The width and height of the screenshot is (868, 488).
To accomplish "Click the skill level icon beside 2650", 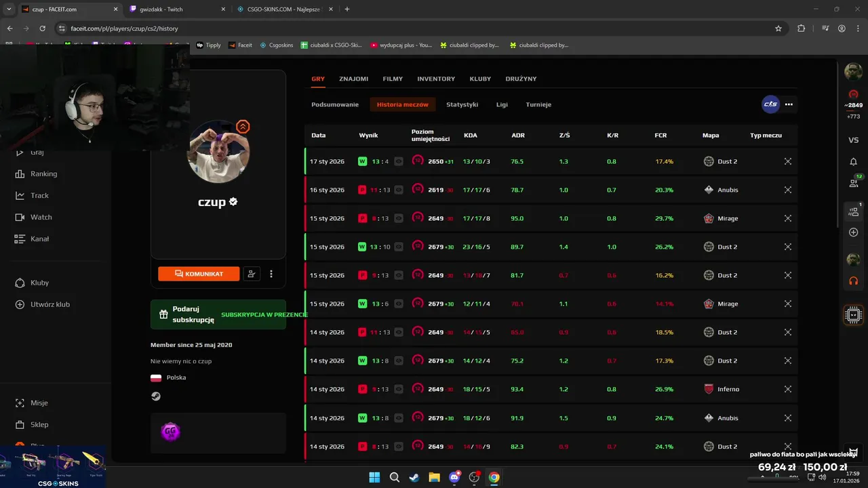I will (x=418, y=161).
